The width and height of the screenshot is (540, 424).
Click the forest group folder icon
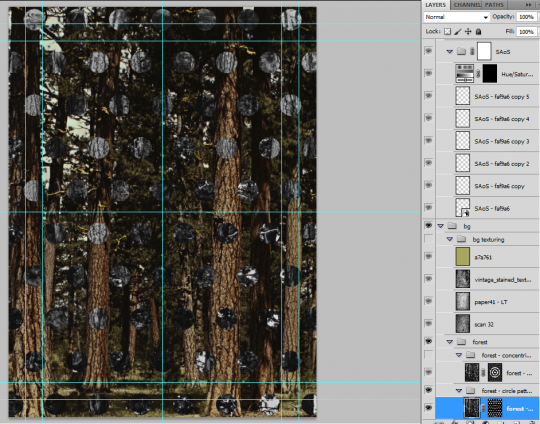click(461, 342)
